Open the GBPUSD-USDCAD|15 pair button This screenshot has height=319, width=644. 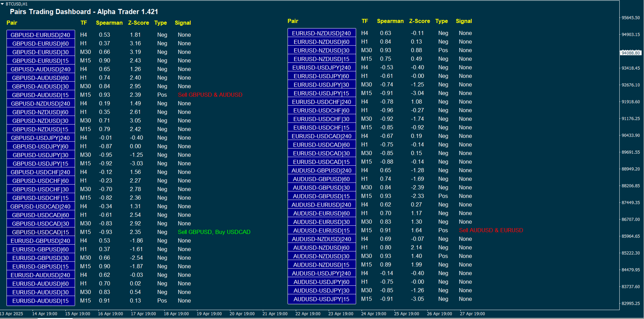tap(41, 232)
